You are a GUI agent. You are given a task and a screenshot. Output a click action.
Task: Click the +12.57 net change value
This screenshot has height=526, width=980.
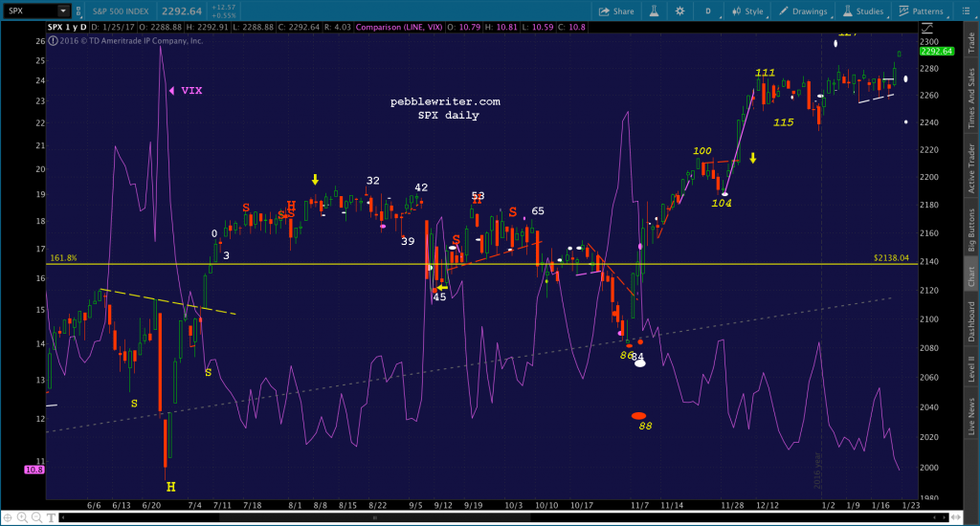(x=224, y=8)
